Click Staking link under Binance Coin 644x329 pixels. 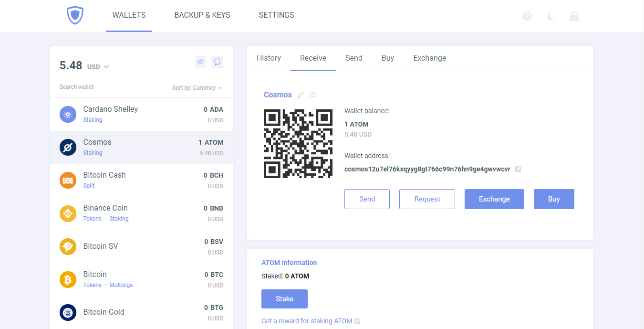(x=119, y=219)
